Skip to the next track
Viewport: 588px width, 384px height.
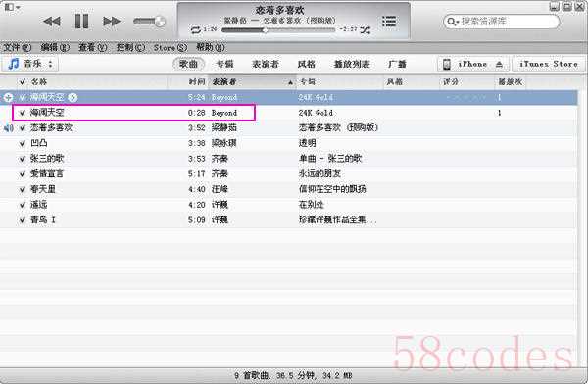[112, 22]
